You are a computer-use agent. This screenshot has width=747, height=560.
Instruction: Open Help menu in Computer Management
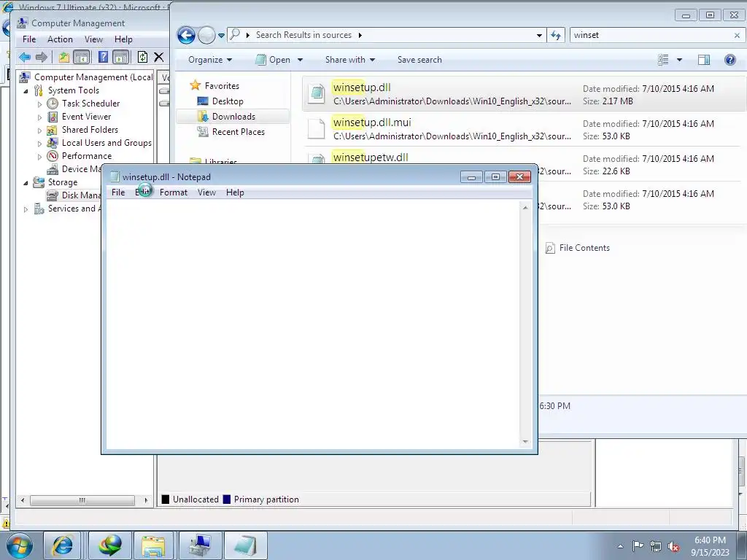coord(123,39)
